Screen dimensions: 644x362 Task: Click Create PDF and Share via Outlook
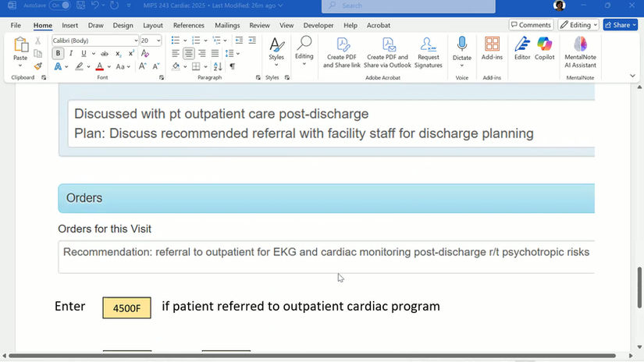[387, 52]
